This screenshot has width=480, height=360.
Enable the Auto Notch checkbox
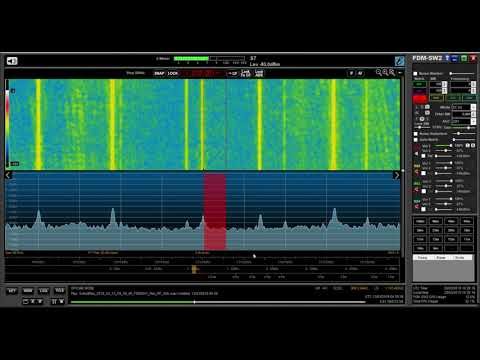(x=415, y=140)
